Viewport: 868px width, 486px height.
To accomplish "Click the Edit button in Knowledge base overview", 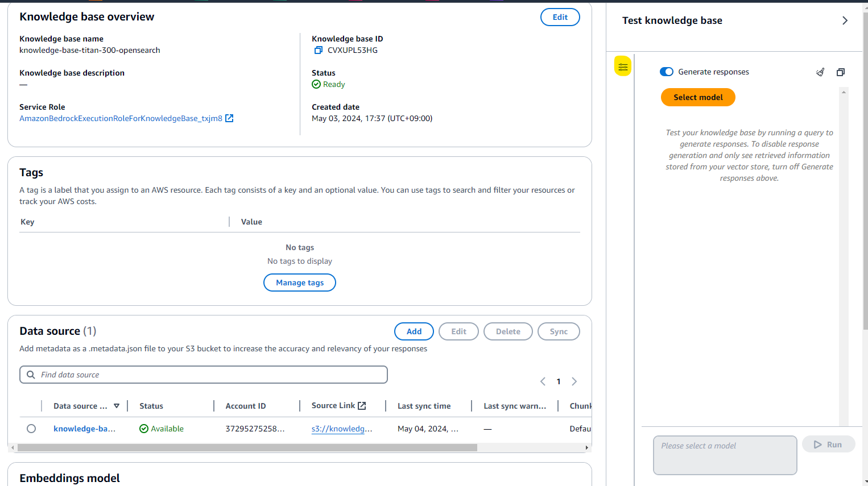I will 560,17.
